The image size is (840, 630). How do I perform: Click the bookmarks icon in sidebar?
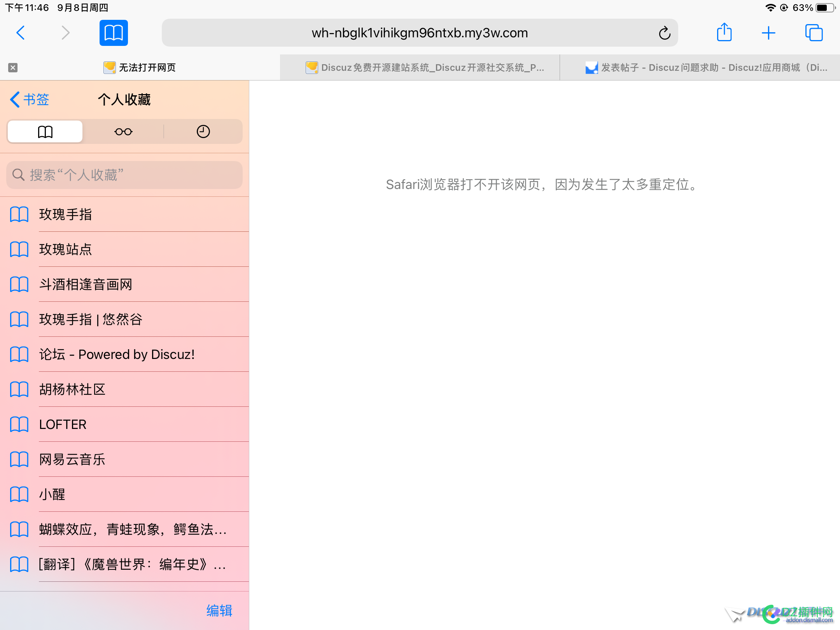[x=46, y=131]
